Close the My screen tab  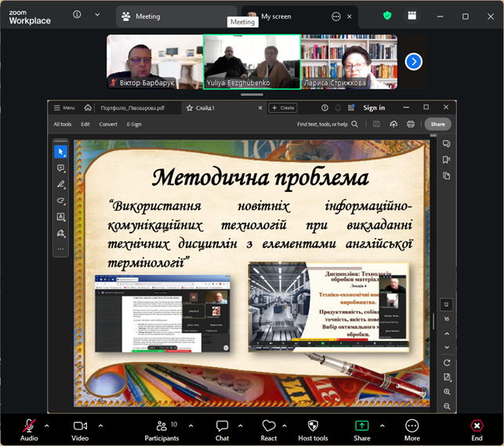(x=350, y=16)
